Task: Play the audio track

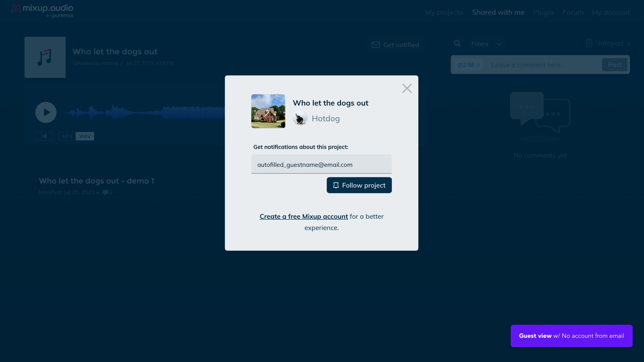Action: point(46,112)
